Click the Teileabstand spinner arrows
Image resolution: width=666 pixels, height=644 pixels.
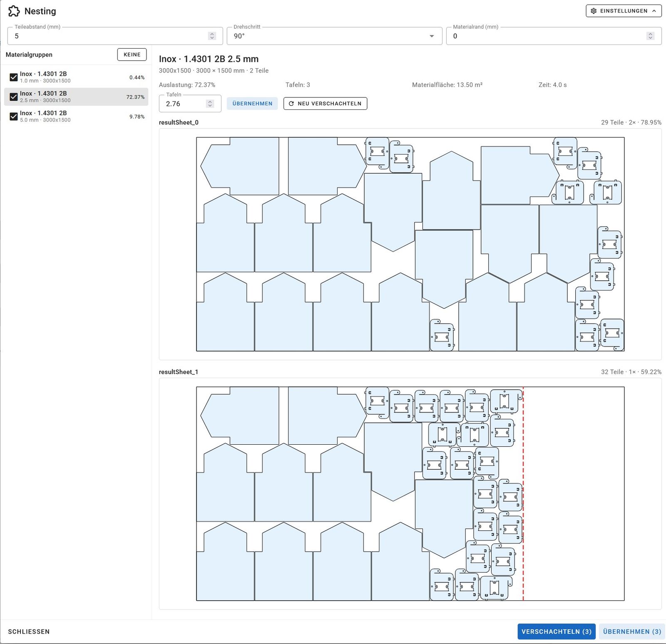pyautogui.click(x=212, y=36)
